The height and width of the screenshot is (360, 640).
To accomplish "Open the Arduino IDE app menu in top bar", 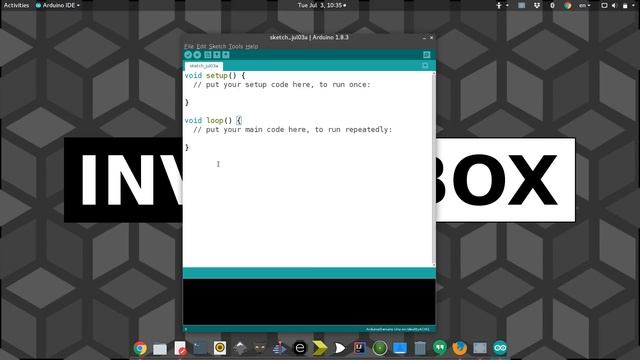I will coord(58,5).
